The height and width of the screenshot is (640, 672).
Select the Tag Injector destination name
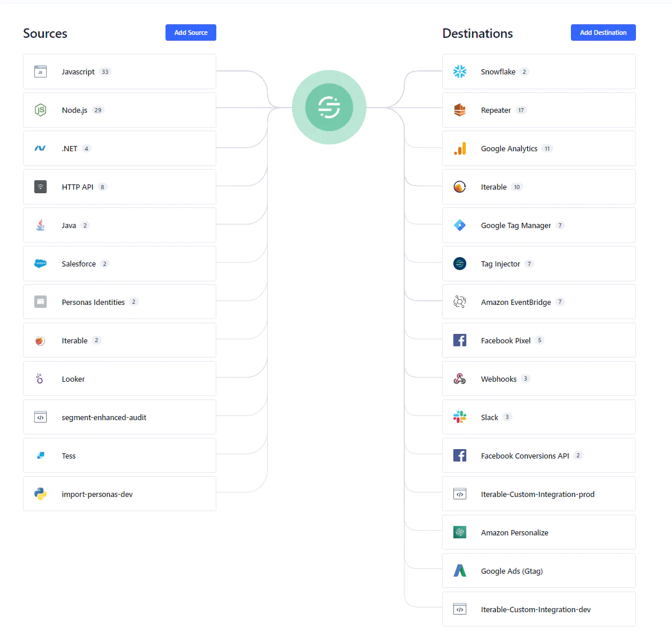(501, 264)
